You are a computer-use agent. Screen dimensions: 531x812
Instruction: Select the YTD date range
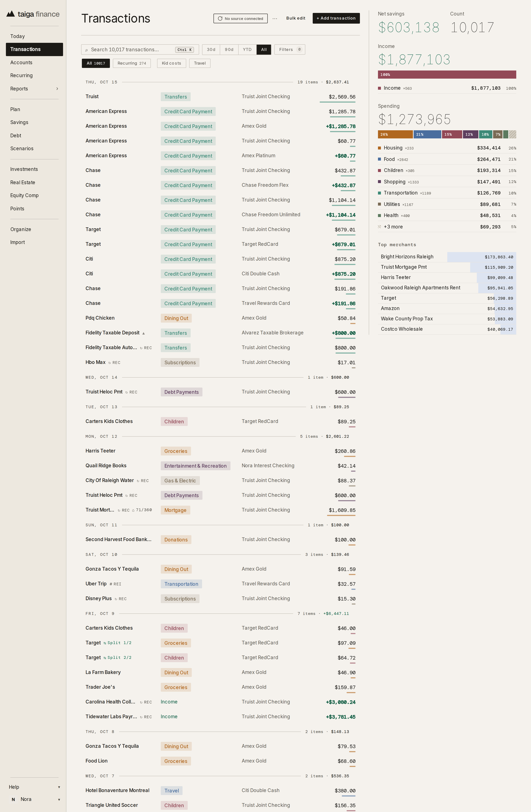[x=247, y=49]
